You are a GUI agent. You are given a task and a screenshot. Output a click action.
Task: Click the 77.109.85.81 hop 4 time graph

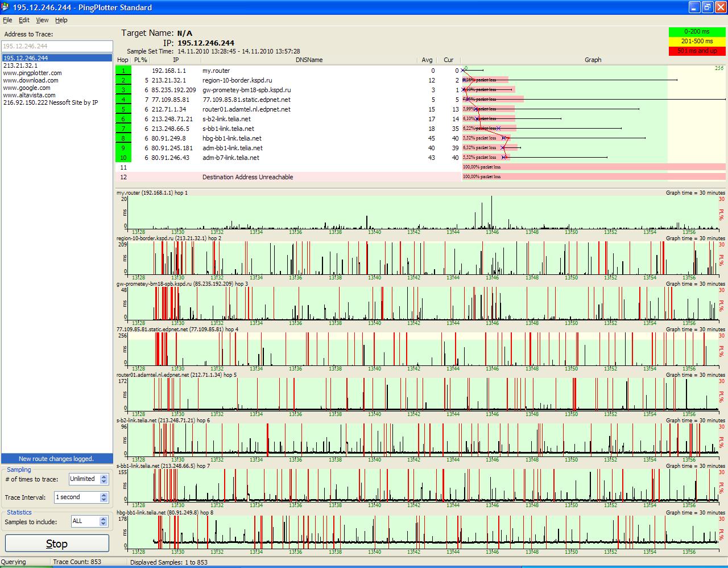tap(422, 349)
